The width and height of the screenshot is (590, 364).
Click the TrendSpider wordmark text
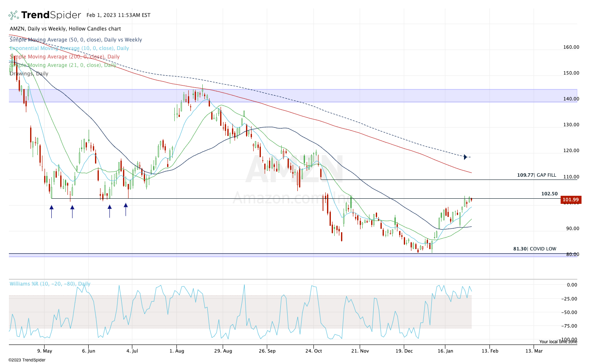click(x=51, y=15)
